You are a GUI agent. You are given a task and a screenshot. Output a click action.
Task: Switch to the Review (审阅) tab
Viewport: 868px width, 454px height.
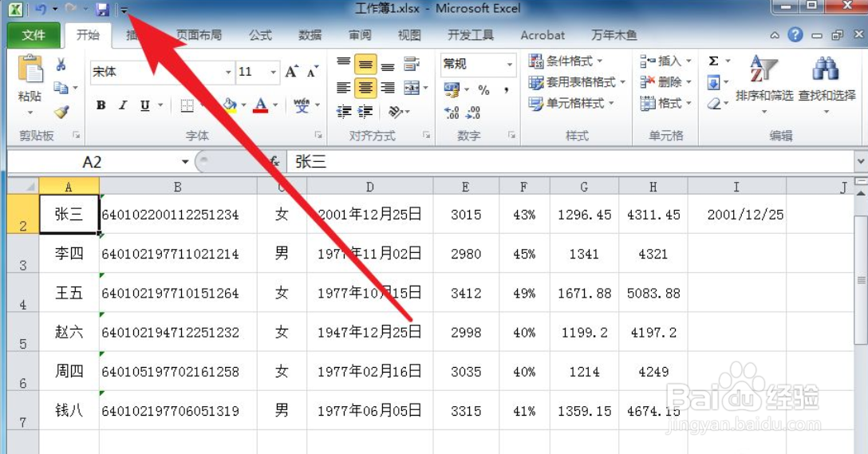coord(360,35)
